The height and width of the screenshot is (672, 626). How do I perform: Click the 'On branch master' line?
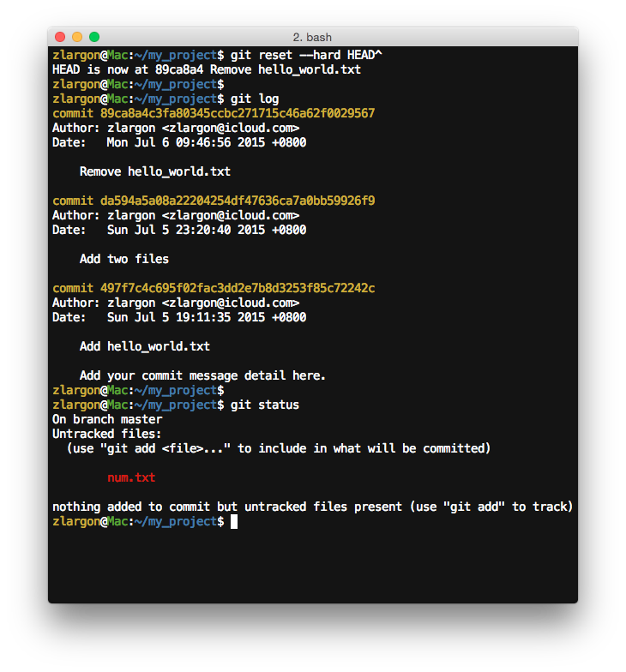[x=107, y=420]
